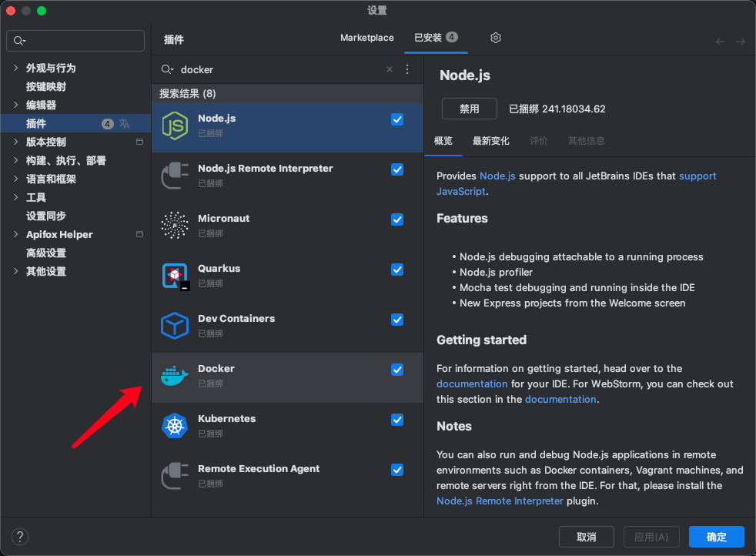Click the Micronaut plugin icon
Screen dimensions: 756x556
[175, 226]
